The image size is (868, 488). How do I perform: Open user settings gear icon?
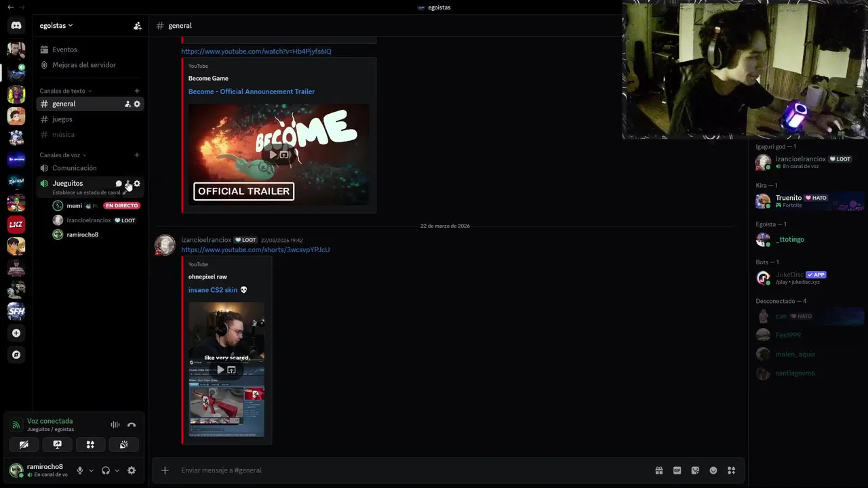132,470
